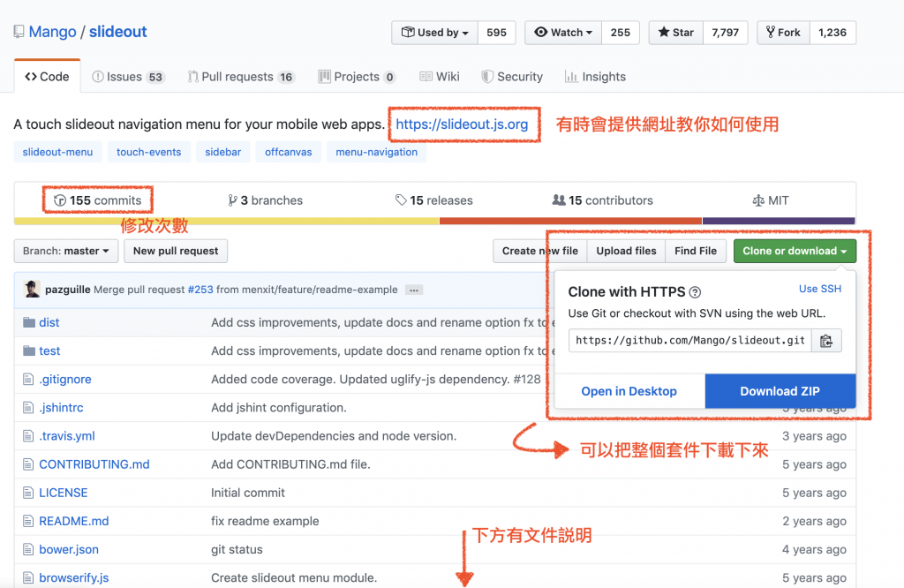Click the .jshintrc file icon
Image resolution: width=904 pixels, height=588 pixels.
pos(28,408)
